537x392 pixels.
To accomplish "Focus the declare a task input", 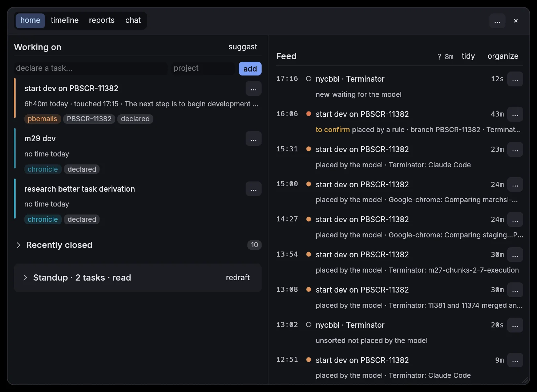I will [91, 68].
